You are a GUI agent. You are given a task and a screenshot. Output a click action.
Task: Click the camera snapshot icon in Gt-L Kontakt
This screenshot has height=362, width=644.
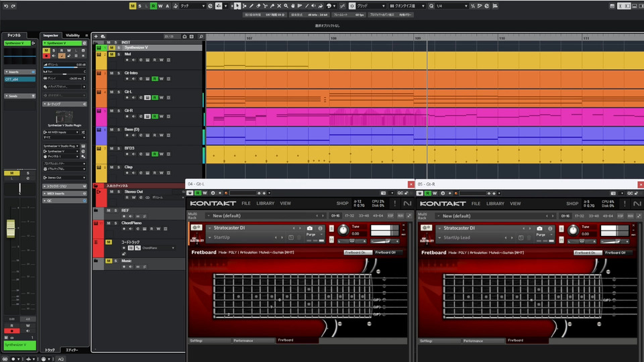(309, 228)
